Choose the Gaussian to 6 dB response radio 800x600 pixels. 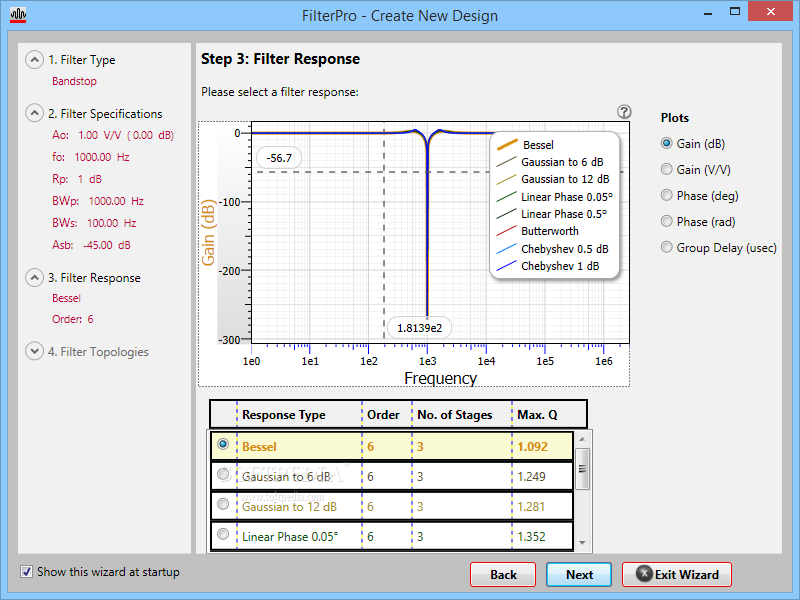pos(223,474)
